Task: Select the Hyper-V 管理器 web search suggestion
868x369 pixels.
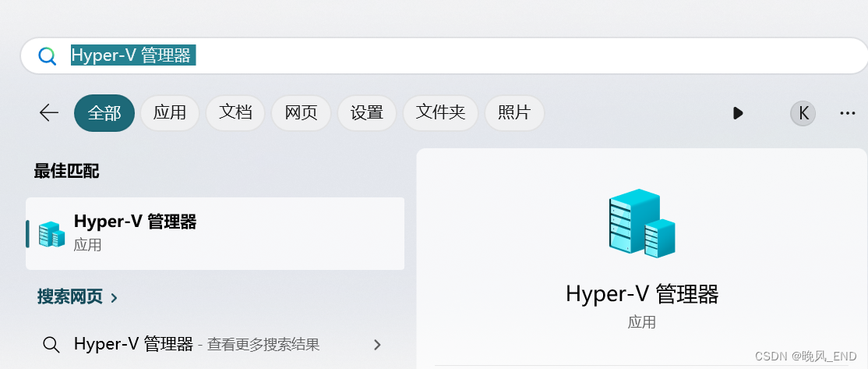Action: (x=215, y=345)
